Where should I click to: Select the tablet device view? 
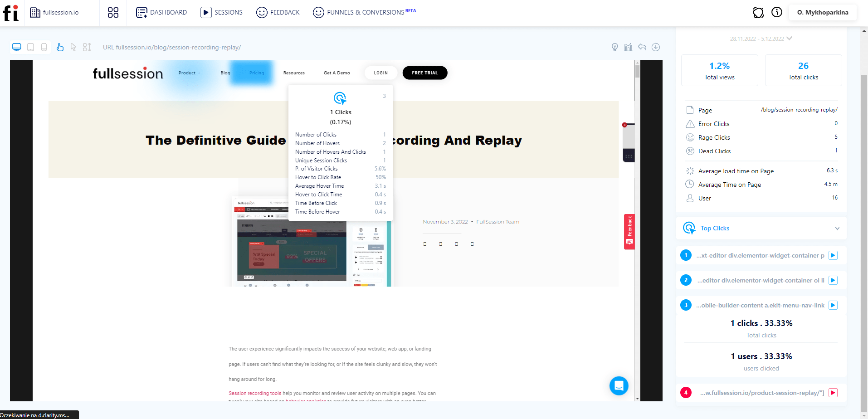(31, 47)
